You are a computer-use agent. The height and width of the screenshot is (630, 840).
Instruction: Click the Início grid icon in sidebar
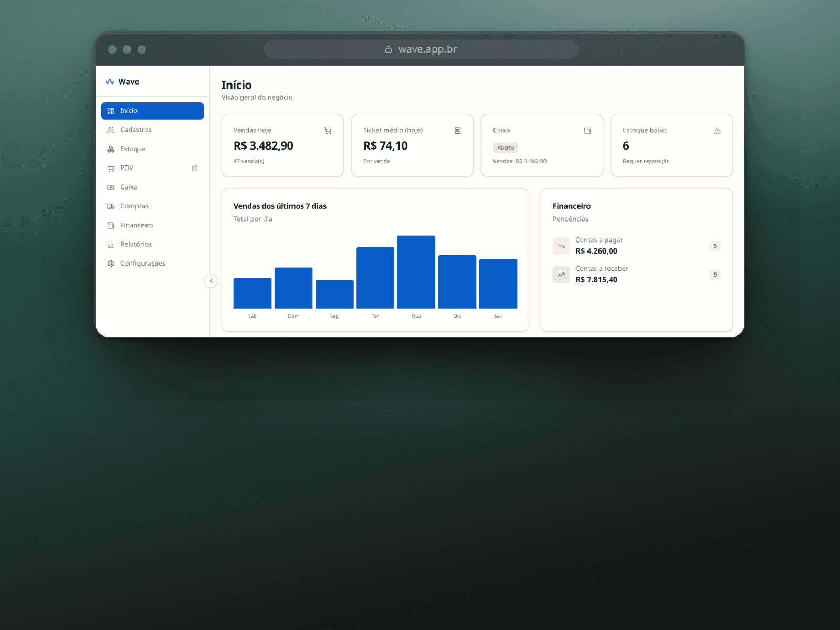click(111, 111)
